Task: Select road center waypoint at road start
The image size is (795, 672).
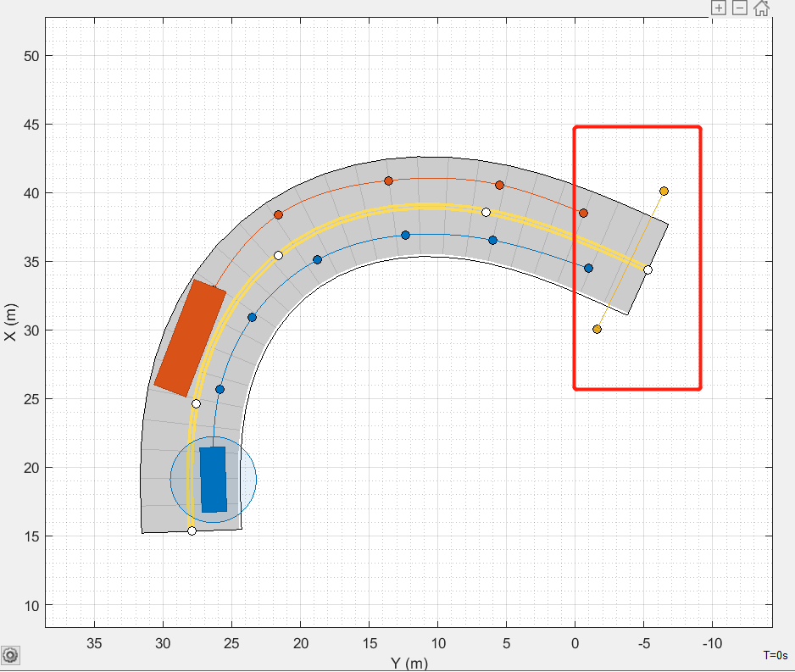Action: point(192,530)
